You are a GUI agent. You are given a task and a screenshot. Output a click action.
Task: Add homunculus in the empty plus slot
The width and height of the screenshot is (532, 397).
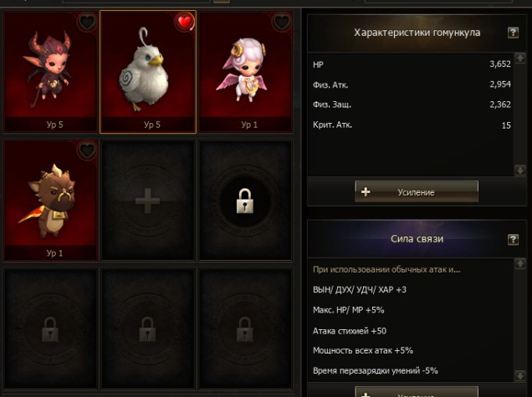(147, 201)
